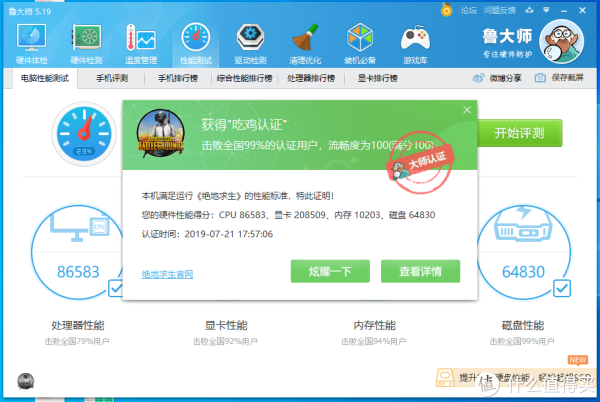Open 清理优化 cleanup broom icon
The width and height of the screenshot is (600, 402).
click(x=305, y=43)
